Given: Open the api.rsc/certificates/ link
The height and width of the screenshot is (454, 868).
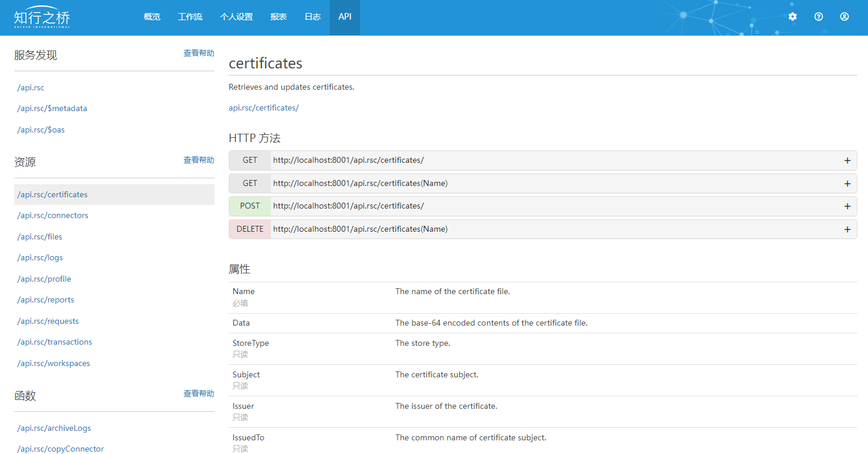Looking at the screenshot, I should (264, 108).
